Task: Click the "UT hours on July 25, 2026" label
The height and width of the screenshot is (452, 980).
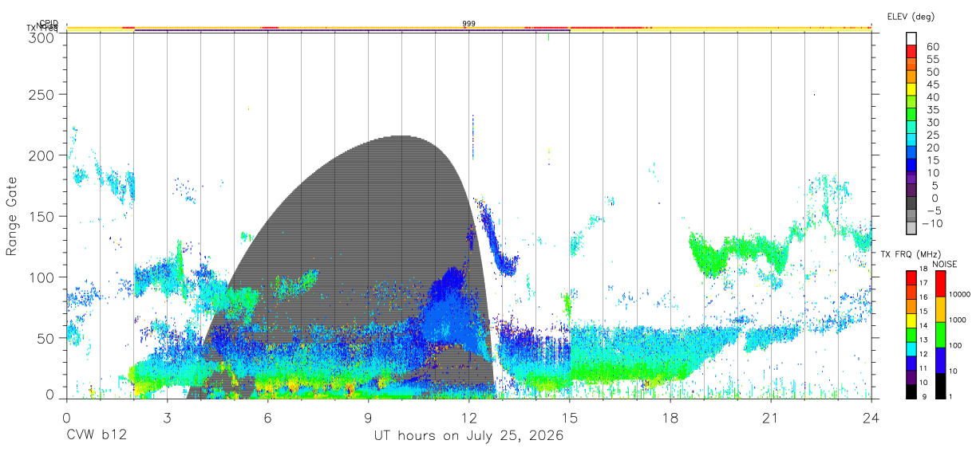Action: point(468,436)
